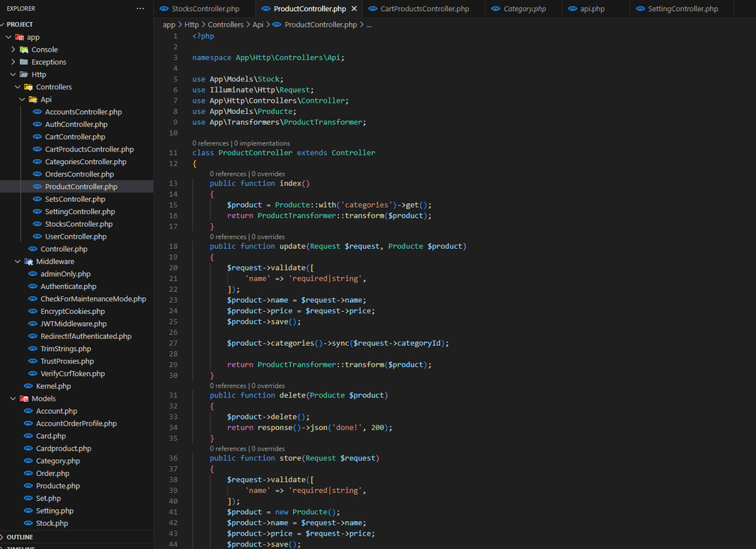Open the Explorer more actions ellipsis
Screen dimensions: 756x549
coord(140,9)
